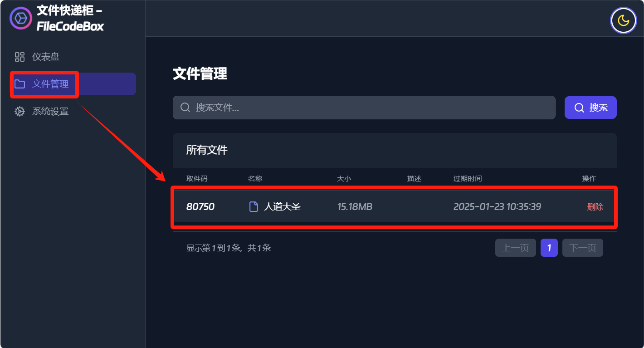Click the document icon beside 人道大圣
Screen dimensions: 644x348
click(254, 207)
